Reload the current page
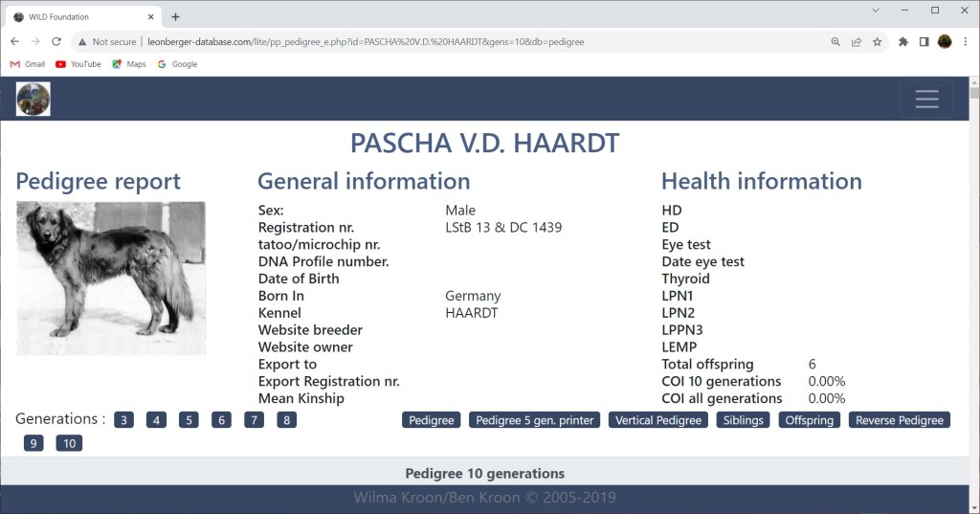Viewport: 980px width, 514px height. pos(56,42)
